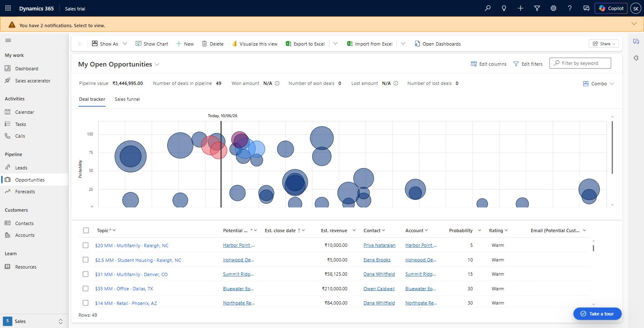
Task: Click the Won amount info icon
Action: point(277,83)
